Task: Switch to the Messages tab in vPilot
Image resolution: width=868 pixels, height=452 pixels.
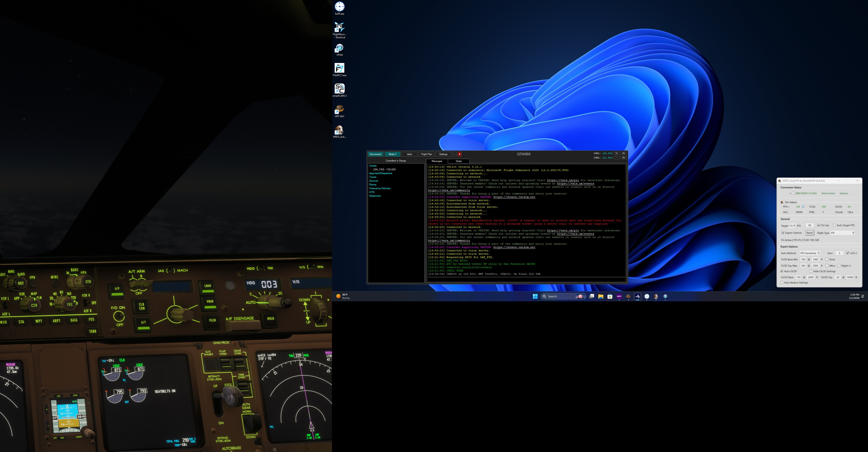Action: [437, 161]
